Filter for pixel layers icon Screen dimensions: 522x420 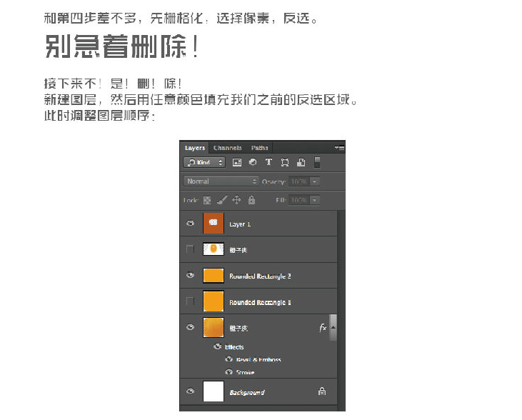236,162
